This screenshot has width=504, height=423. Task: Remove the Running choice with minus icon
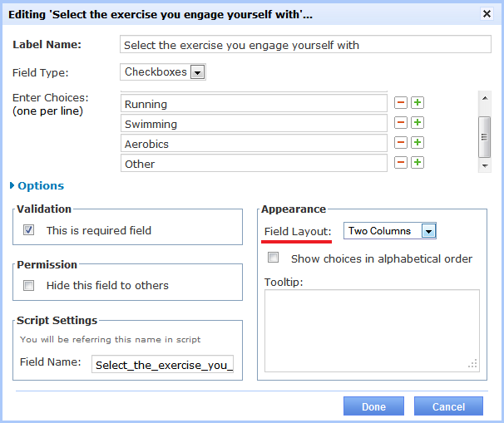(x=401, y=103)
